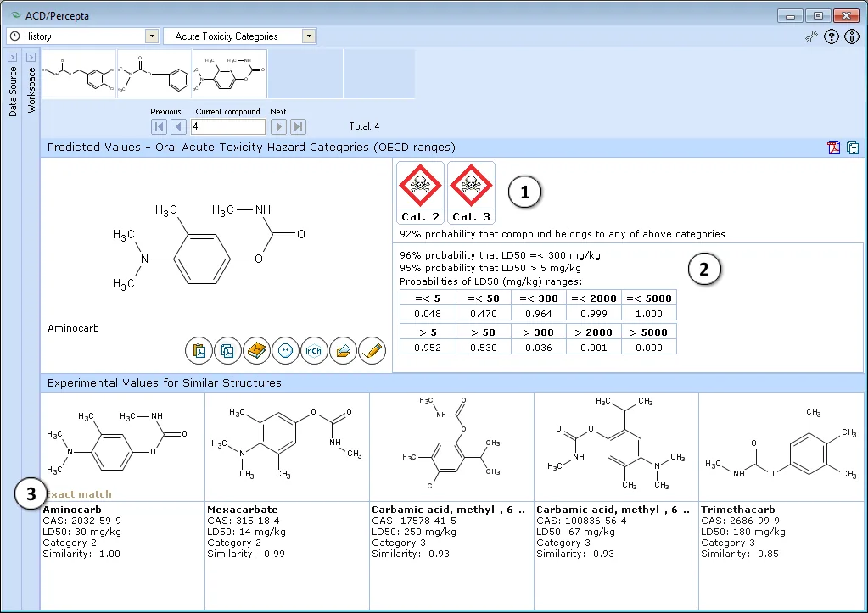868x613 pixels.
Task: Click the paste structure from clipboard icon
Action: click(199, 351)
